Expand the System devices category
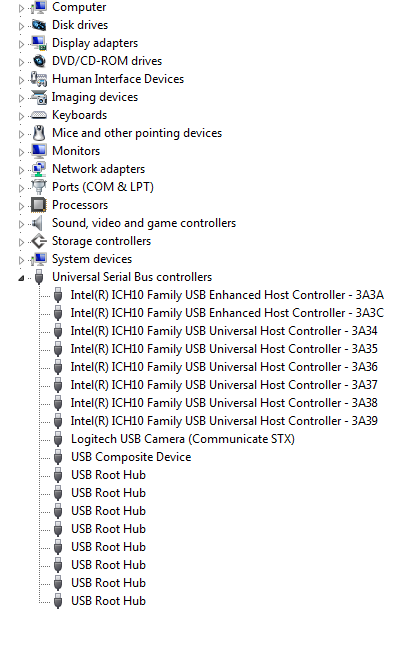413x663 pixels. click(21, 260)
